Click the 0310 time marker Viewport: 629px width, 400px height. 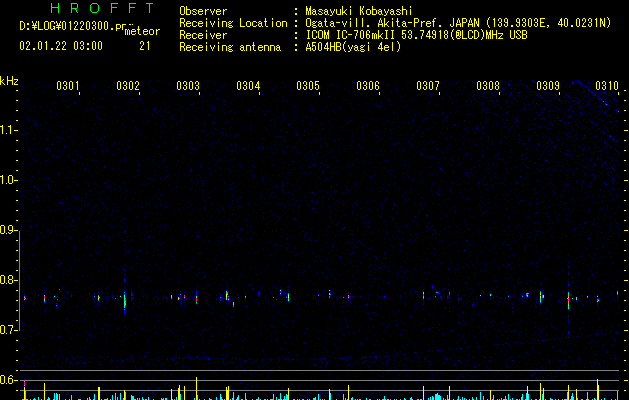click(607, 85)
